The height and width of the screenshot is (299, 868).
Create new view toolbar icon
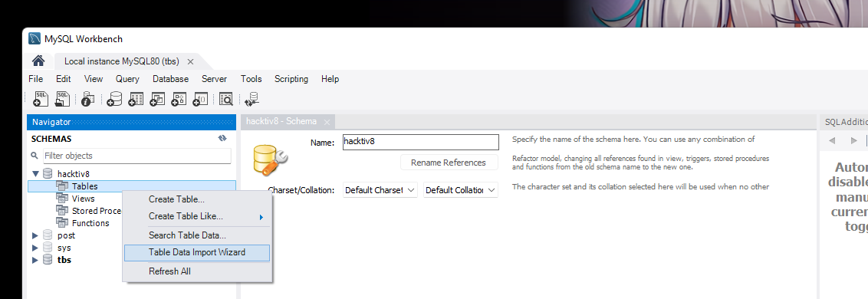click(157, 99)
